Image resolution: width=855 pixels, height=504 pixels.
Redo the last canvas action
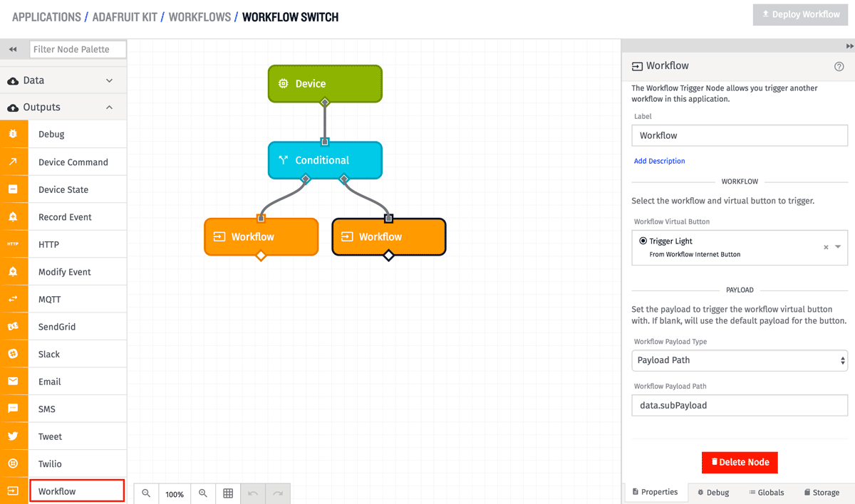click(x=278, y=493)
